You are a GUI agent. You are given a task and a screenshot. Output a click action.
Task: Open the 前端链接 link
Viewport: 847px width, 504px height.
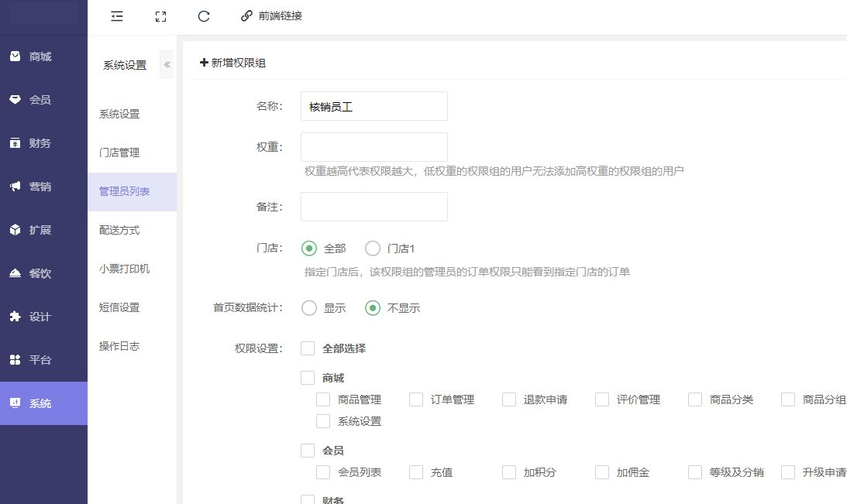pos(271,15)
